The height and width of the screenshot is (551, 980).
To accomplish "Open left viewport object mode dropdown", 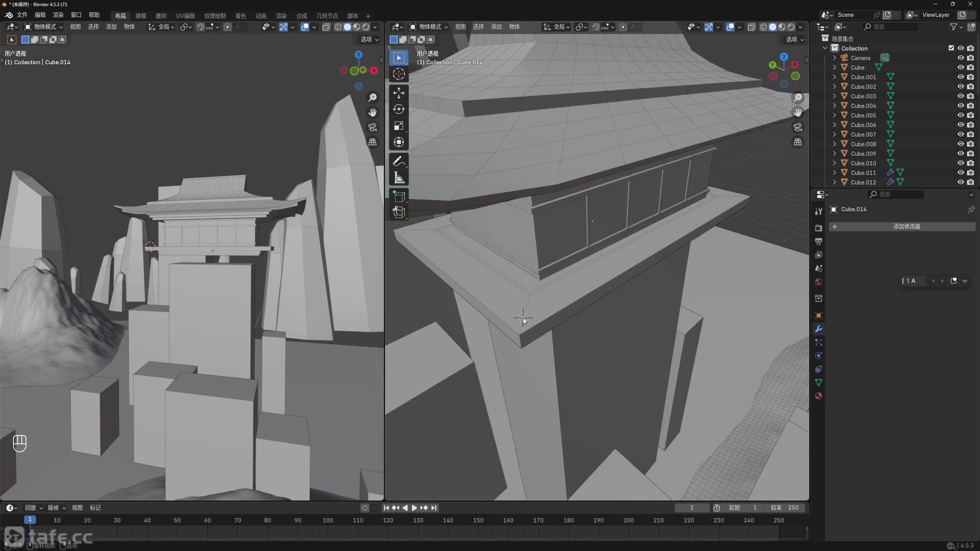I will point(43,27).
